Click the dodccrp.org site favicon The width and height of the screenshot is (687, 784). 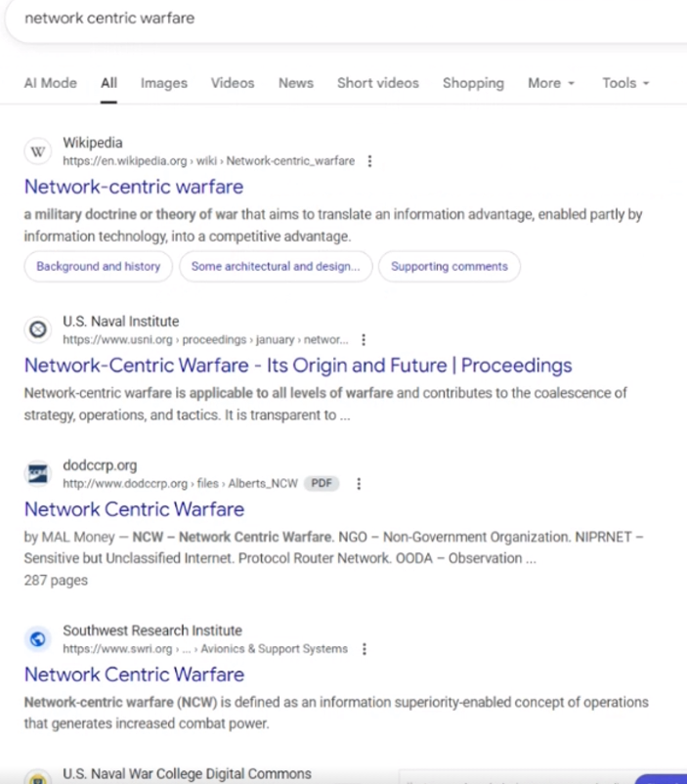(x=37, y=474)
